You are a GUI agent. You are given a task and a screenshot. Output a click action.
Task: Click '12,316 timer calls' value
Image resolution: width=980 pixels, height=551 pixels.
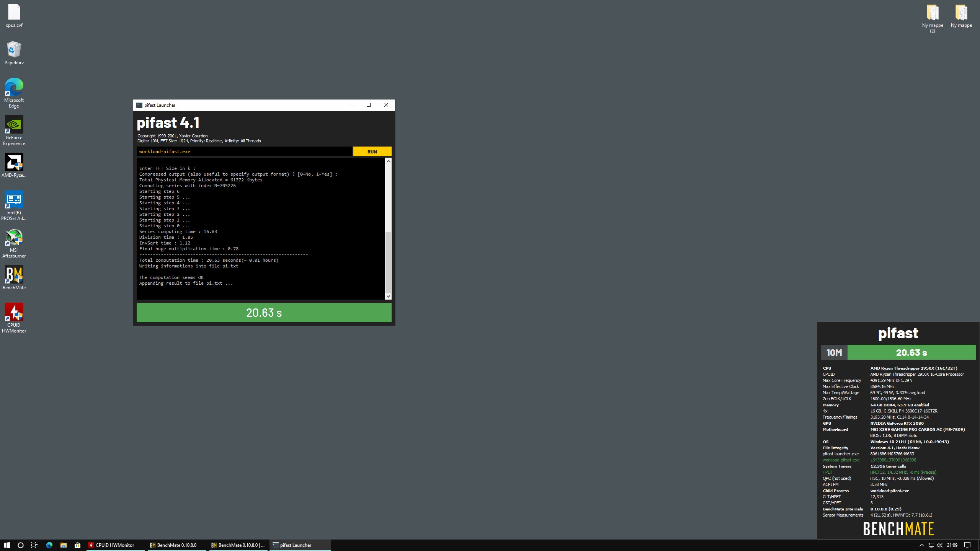tap(888, 466)
